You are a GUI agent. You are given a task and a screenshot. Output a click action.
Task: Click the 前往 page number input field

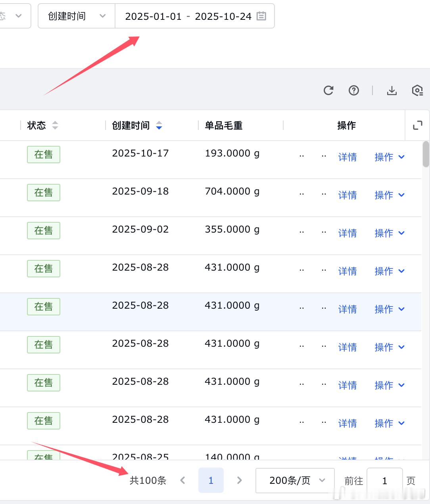384,480
